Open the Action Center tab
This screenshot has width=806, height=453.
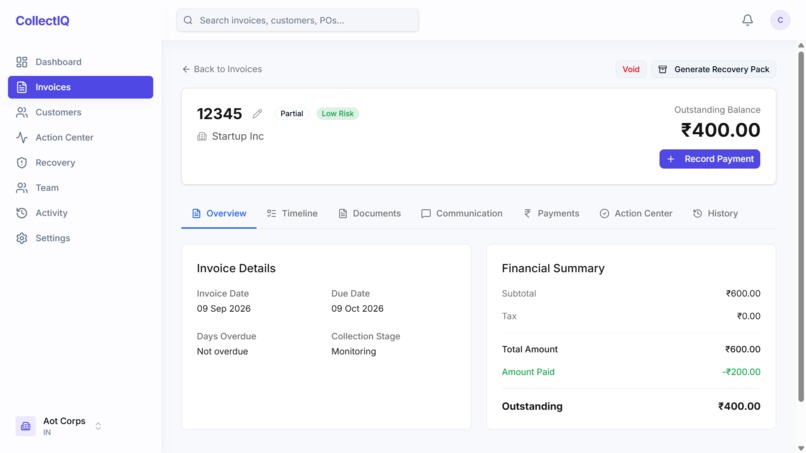tap(636, 213)
